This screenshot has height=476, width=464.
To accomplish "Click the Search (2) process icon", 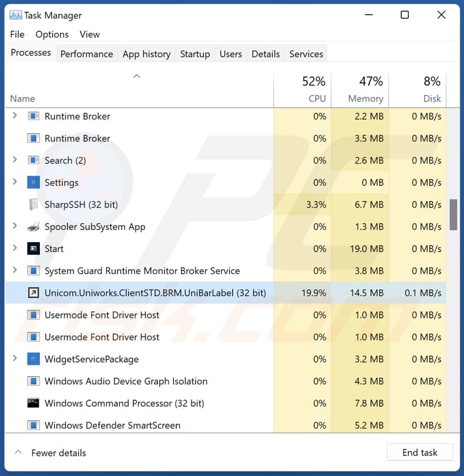I will point(33,160).
